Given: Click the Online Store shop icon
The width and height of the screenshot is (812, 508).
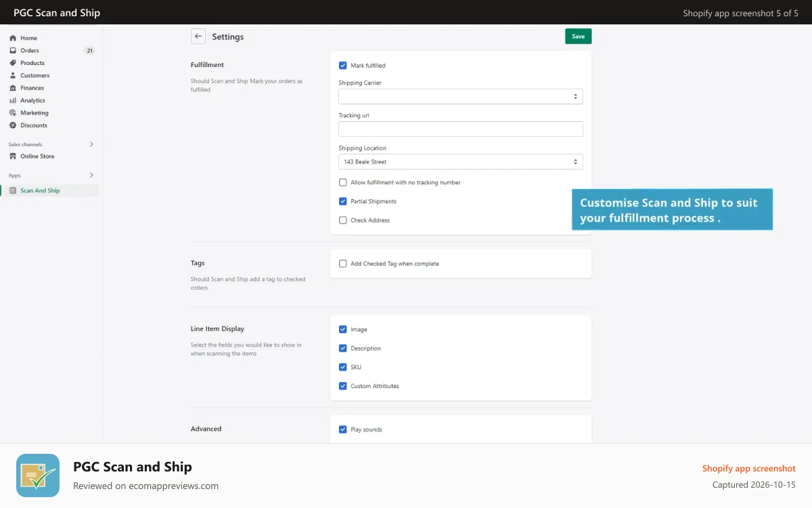Looking at the screenshot, I should [13, 156].
